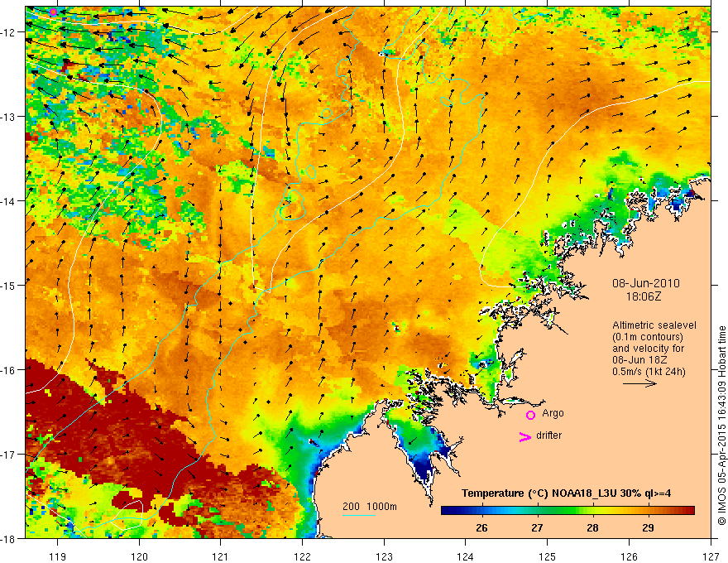
Task: Click the 'Temperature (°C) NOAA18_L3U 30% ql>=4' title
Action: click(566, 493)
